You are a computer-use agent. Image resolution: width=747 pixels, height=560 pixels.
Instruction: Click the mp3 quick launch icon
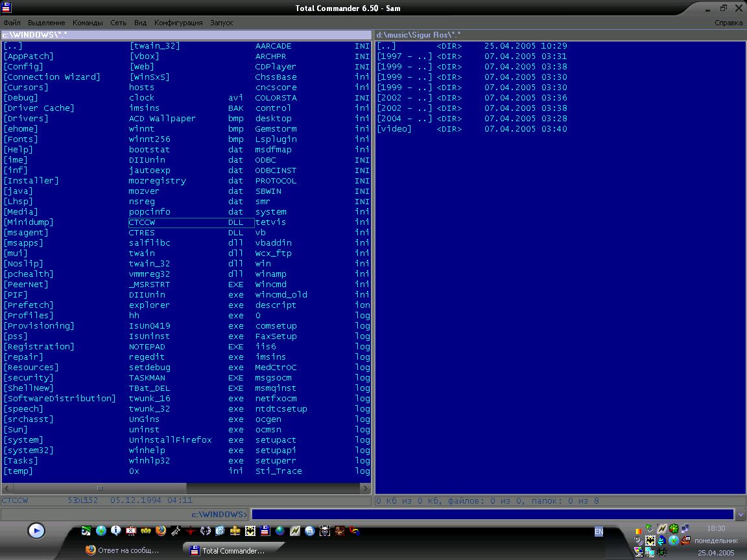click(x=176, y=530)
